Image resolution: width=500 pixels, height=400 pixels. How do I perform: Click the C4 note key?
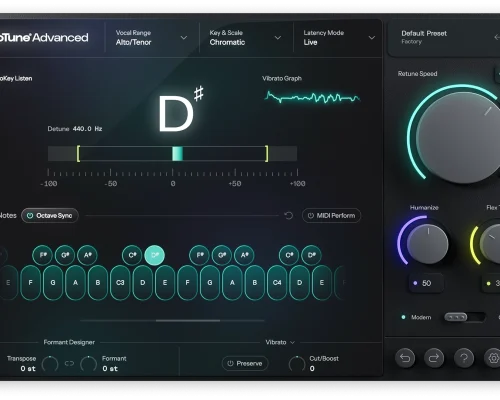tap(277, 283)
